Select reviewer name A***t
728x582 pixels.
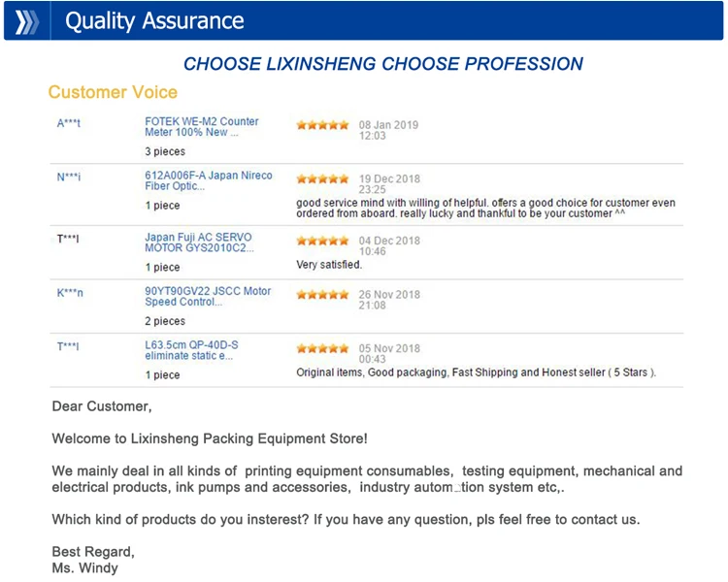tap(69, 123)
